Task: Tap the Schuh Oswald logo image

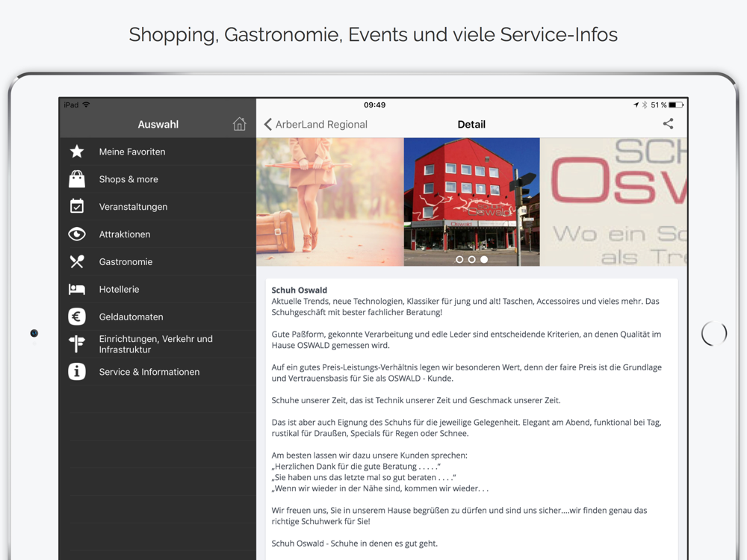Action: click(613, 202)
